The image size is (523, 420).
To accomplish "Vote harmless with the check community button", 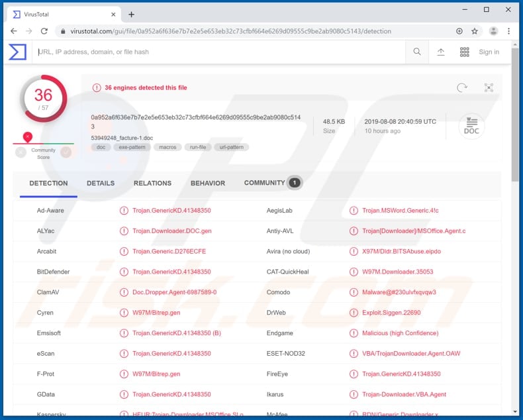I will click(x=66, y=152).
